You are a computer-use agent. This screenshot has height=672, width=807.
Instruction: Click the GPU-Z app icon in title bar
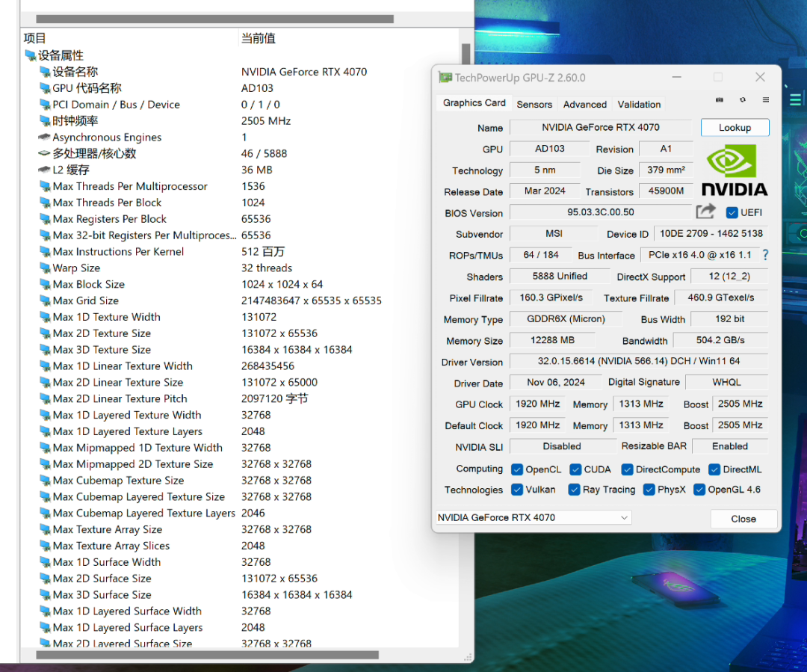(445, 78)
